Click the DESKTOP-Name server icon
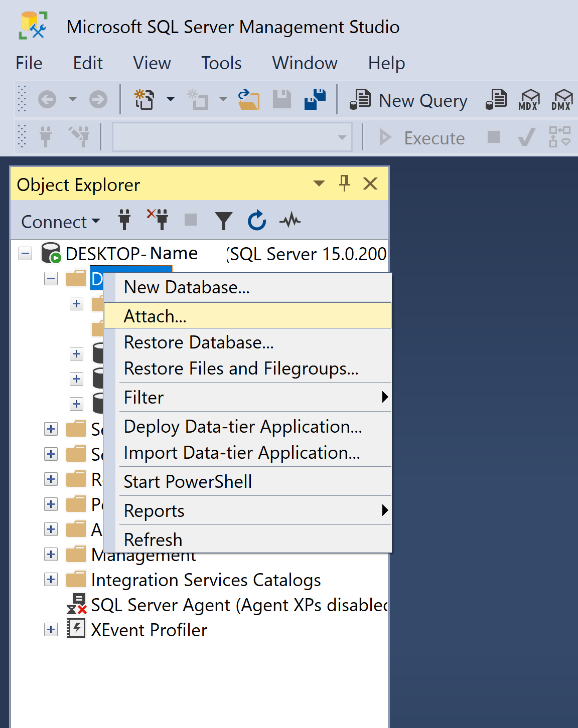This screenshot has height=728, width=578. point(51,253)
